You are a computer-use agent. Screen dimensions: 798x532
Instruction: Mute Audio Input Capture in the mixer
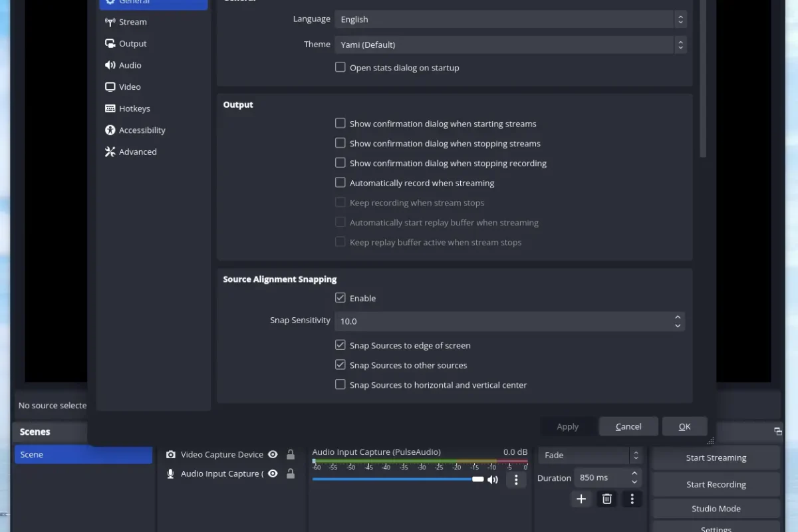click(493, 479)
